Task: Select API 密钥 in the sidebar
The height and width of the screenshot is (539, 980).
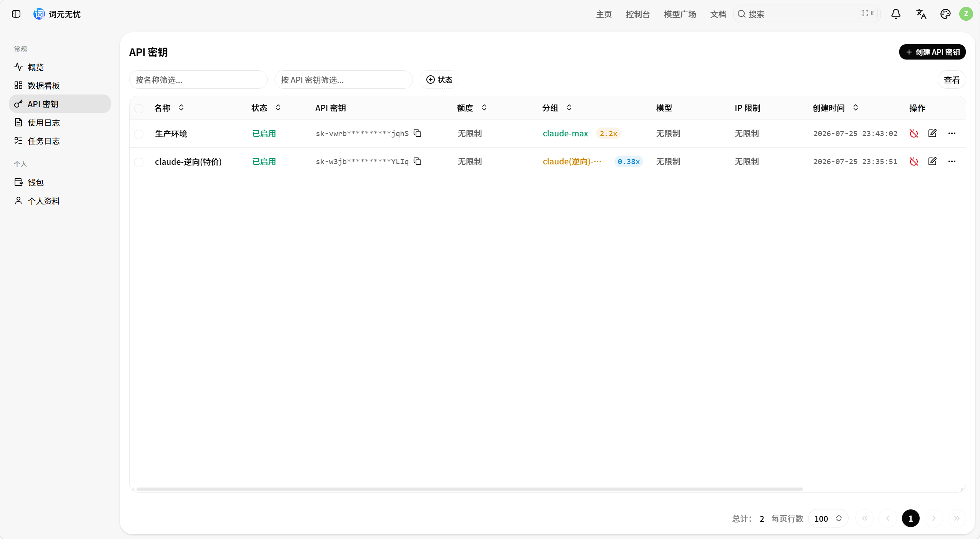Action: point(60,104)
